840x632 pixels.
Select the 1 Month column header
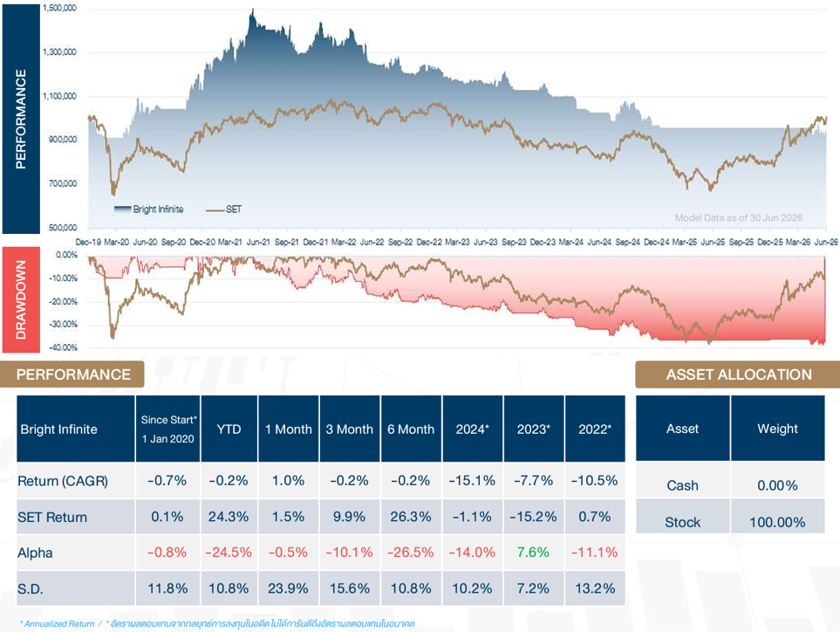tap(289, 429)
